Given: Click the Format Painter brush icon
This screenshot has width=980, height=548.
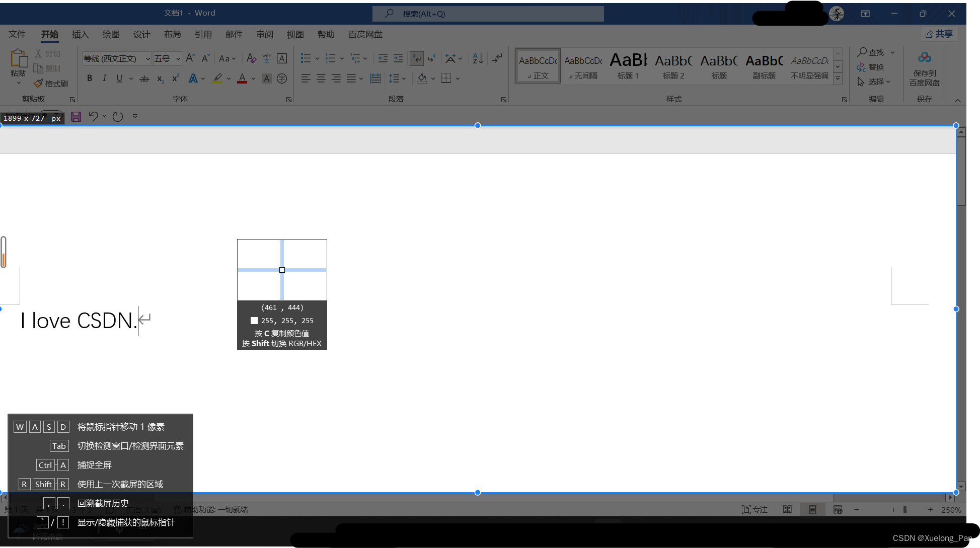Looking at the screenshot, I should (38, 83).
